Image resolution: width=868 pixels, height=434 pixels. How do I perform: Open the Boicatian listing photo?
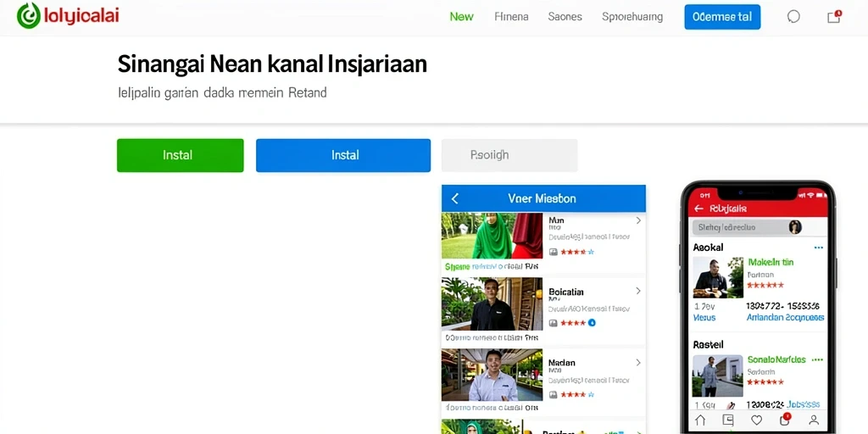coord(492,304)
